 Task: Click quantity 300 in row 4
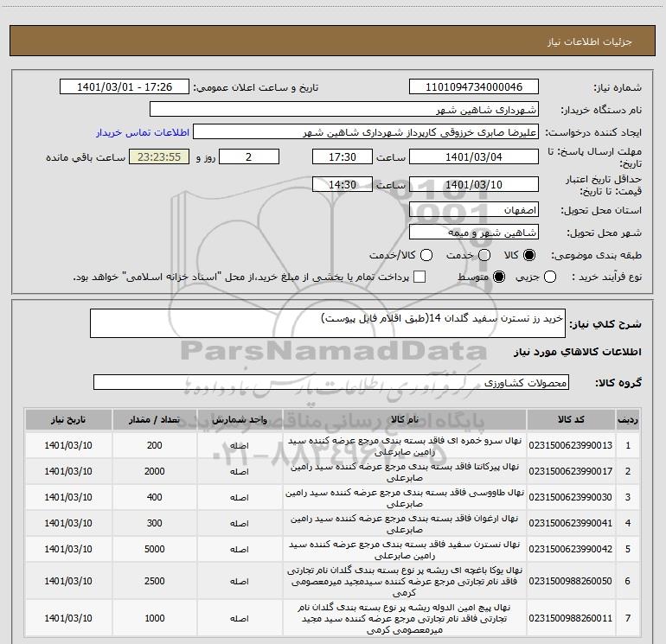coord(154,523)
